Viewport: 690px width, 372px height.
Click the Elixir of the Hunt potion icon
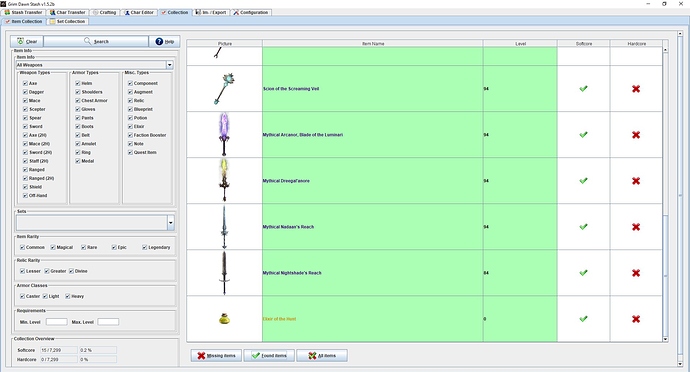pos(224,318)
